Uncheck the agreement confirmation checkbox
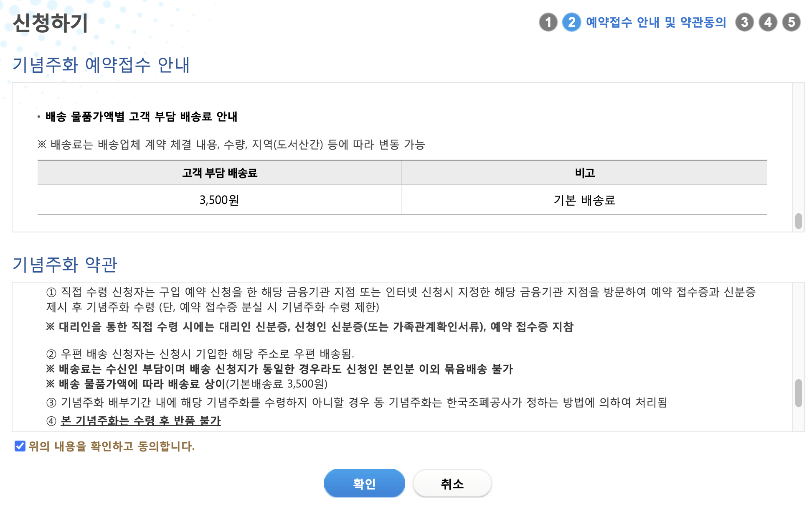812x515 pixels. 20,446
